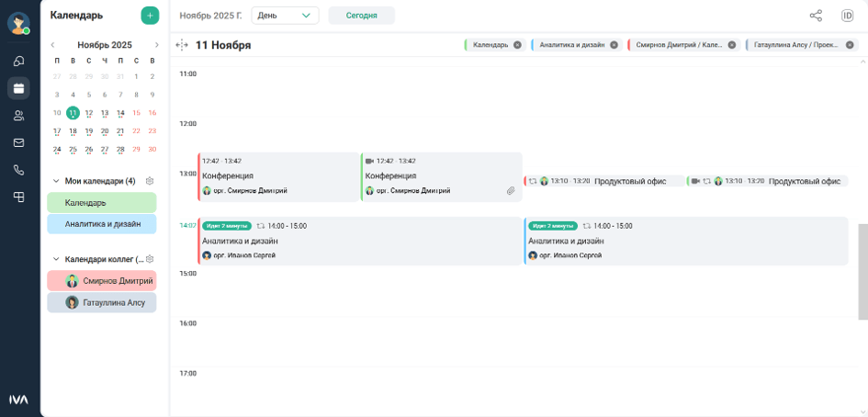Click the ID icon in top right
This screenshot has height=417, width=868.
(847, 16)
